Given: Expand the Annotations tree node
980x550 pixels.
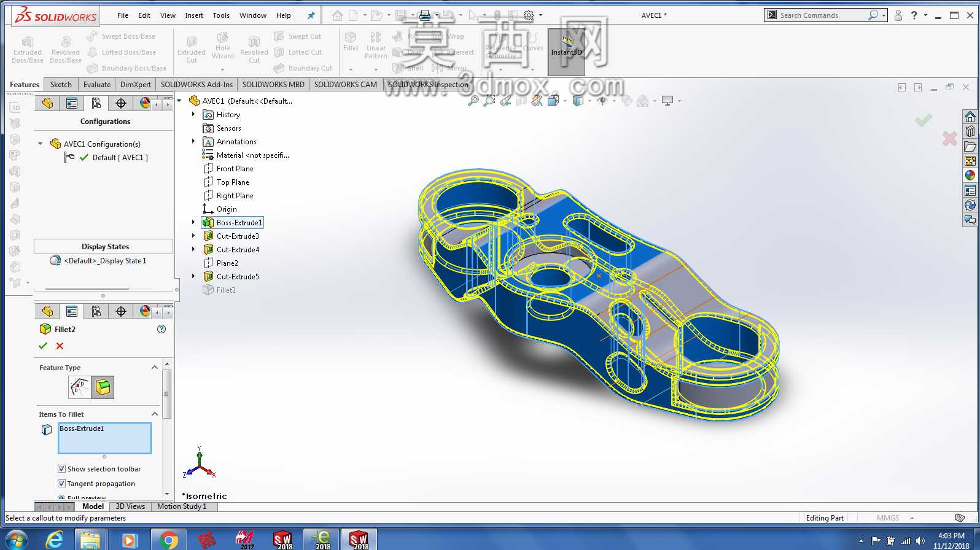Looking at the screenshot, I should click(193, 141).
